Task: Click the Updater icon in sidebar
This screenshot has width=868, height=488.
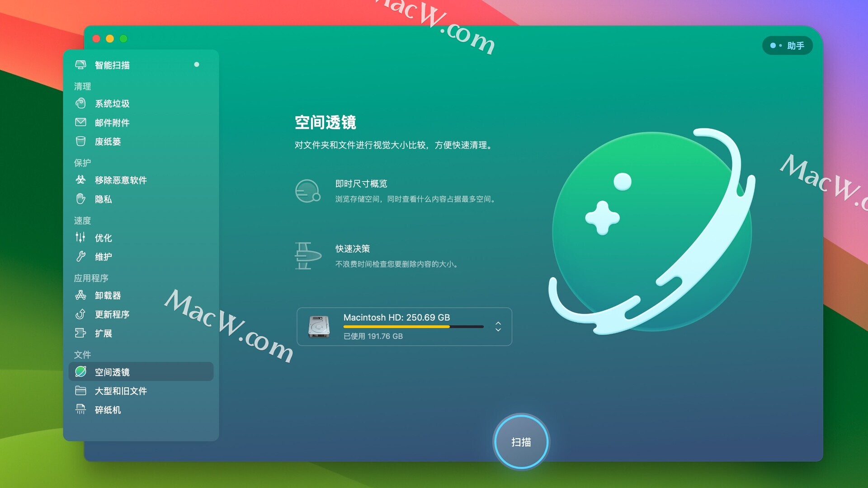Action: click(80, 314)
